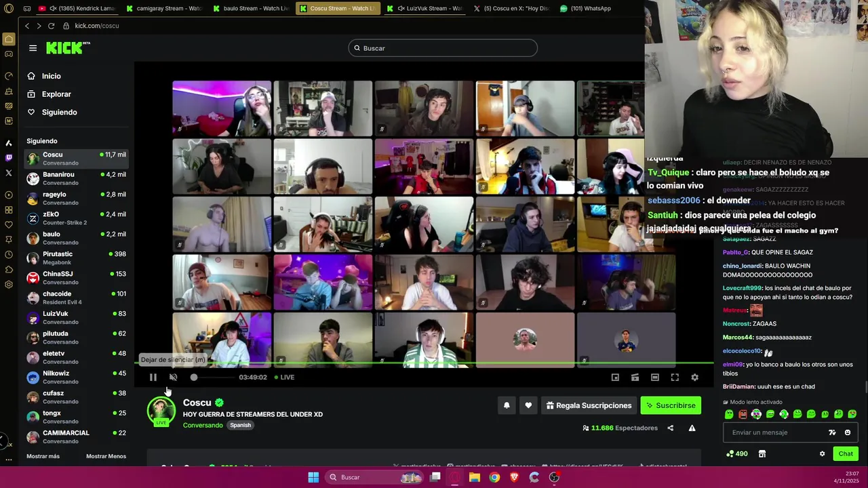Open the chat shop icon
The height and width of the screenshot is (488, 868).
(x=762, y=454)
